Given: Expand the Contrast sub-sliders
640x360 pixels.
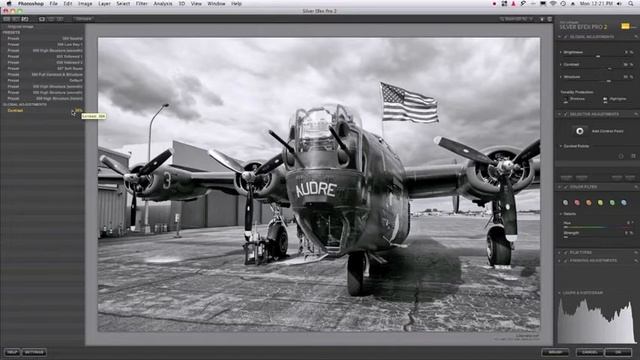Looking at the screenshot, I should coord(561,64).
